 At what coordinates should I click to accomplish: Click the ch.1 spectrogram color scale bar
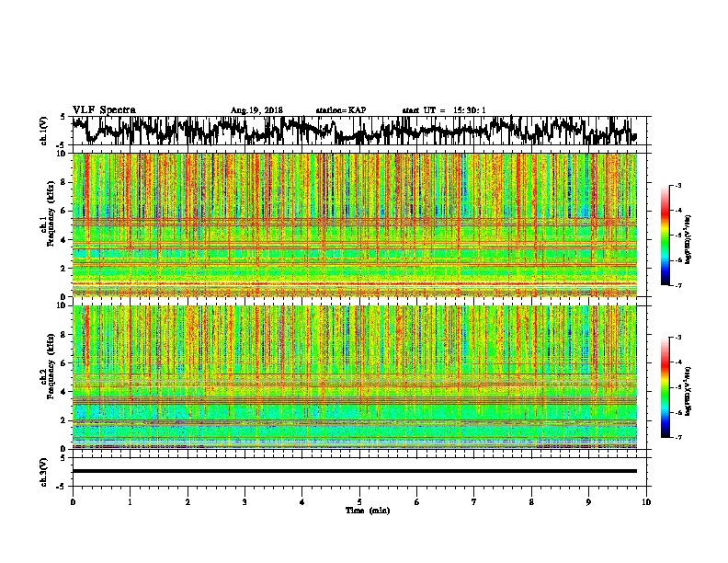pyautogui.click(x=665, y=236)
